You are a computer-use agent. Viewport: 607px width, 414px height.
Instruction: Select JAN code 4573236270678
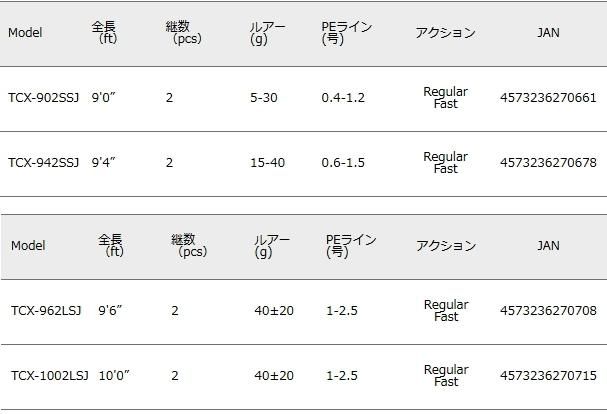pos(548,163)
